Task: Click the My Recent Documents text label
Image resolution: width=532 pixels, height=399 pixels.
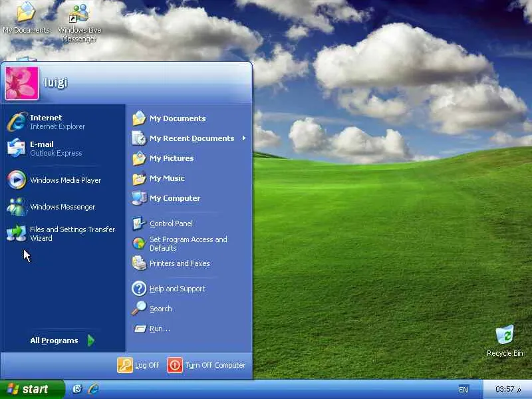Action: click(x=192, y=138)
